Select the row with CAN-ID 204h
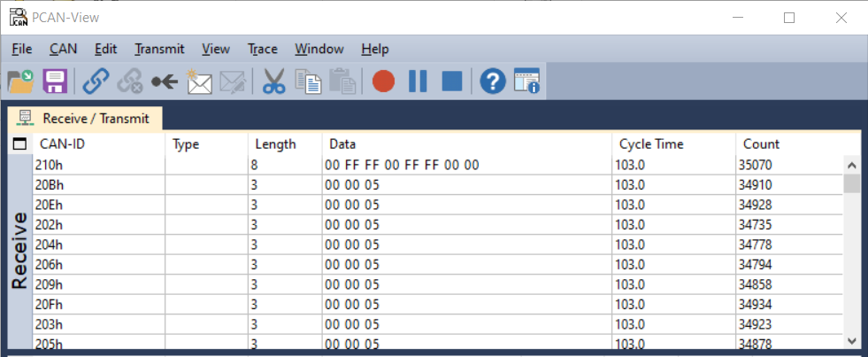 437,244
